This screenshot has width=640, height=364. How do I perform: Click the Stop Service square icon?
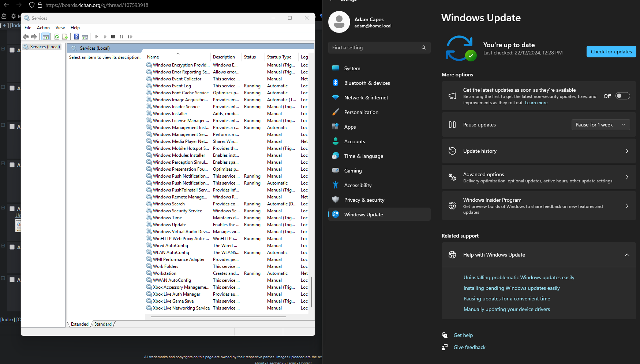click(113, 37)
